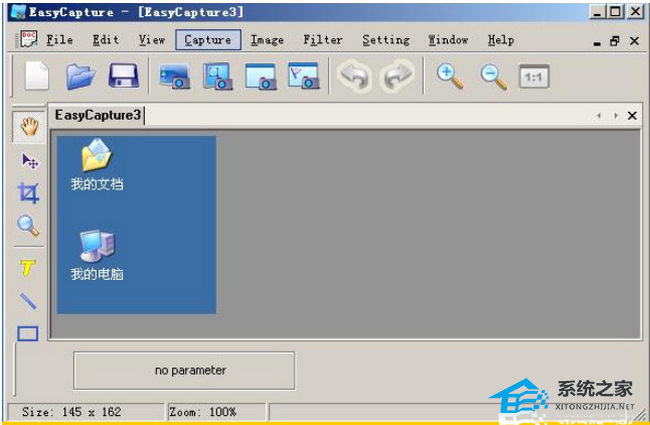Select the Rectangle drawing tool
This screenshot has height=425, width=650.
28,333
